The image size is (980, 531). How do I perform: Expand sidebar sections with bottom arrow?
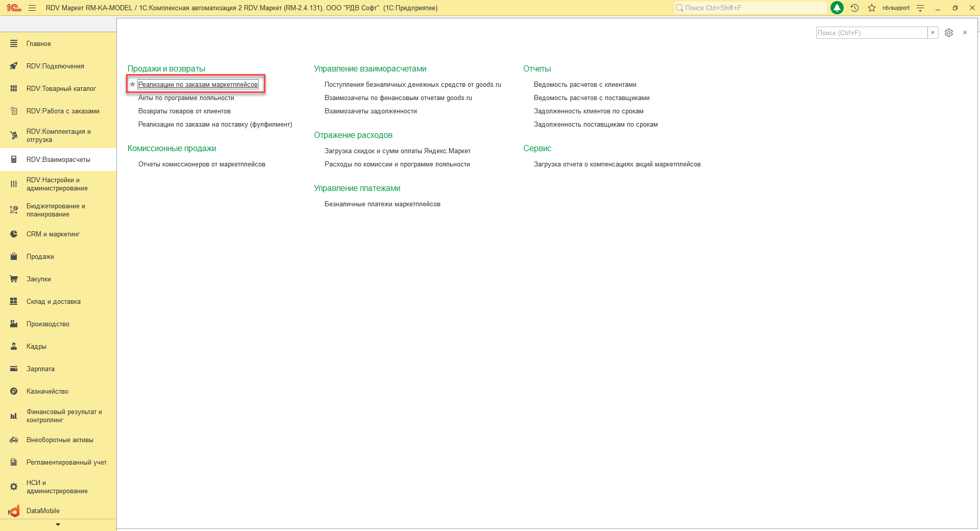pyautogui.click(x=58, y=525)
